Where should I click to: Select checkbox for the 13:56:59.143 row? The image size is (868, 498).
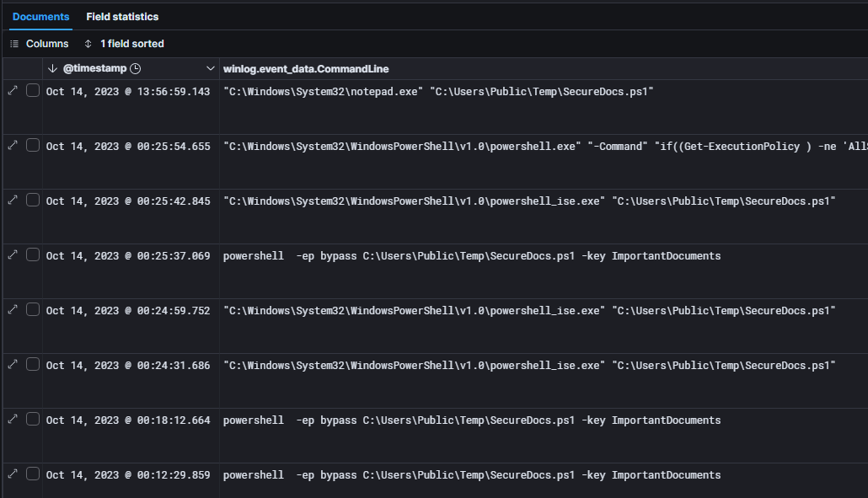click(33, 90)
